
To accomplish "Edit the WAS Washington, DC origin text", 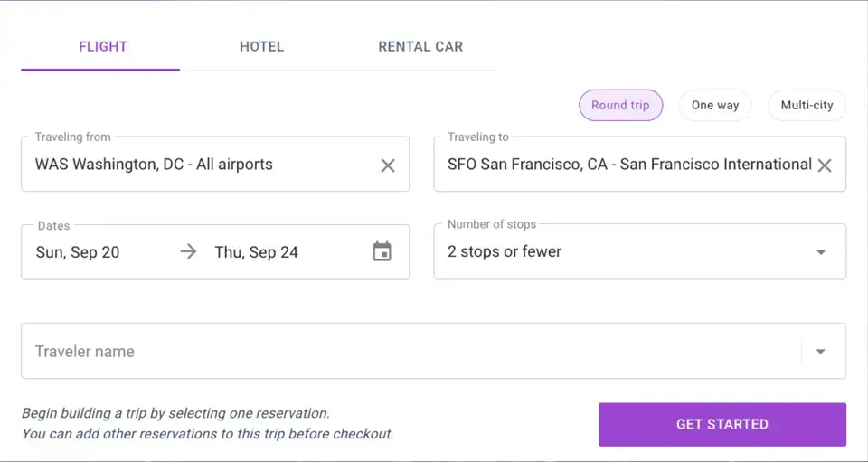I will coord(154,165).
